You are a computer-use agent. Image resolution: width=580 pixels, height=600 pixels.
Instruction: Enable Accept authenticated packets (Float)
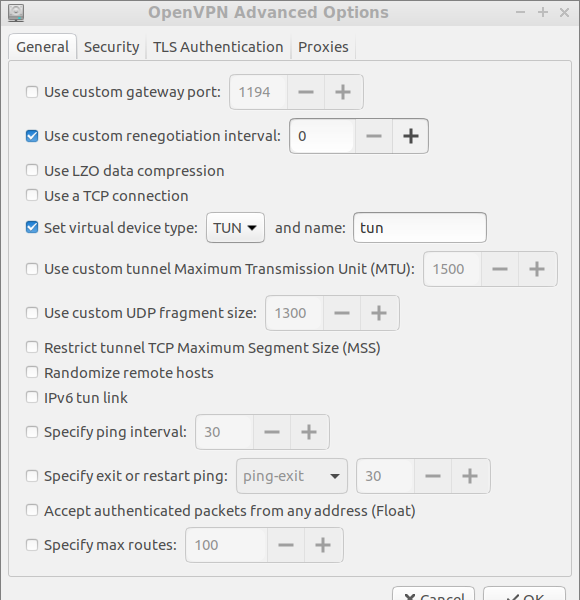(x=32, y=510)
